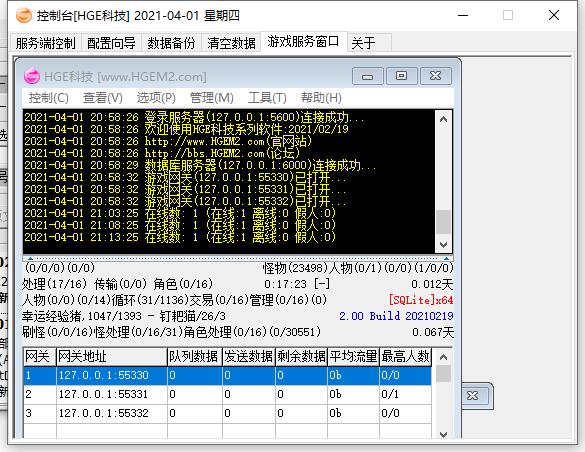Viewport: 585px width, 452px height.
Task: Switch to the 数据备份 tab
Action: (171, 43)
